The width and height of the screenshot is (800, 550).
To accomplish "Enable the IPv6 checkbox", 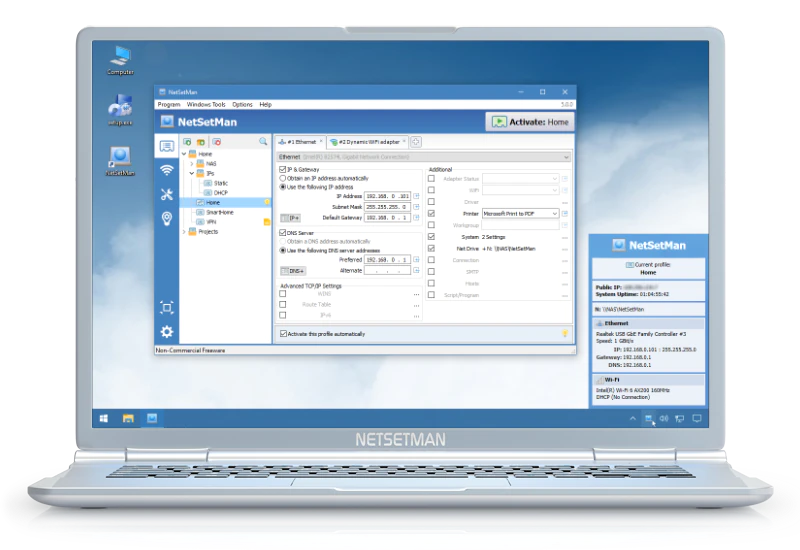I will click(x=283, y=315).
